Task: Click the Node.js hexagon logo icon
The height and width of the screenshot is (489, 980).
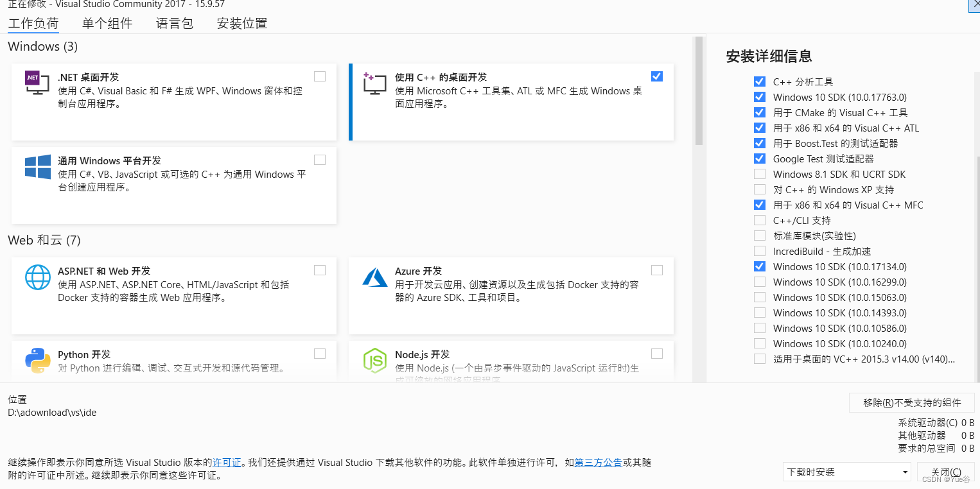Action: pos(375,361)
